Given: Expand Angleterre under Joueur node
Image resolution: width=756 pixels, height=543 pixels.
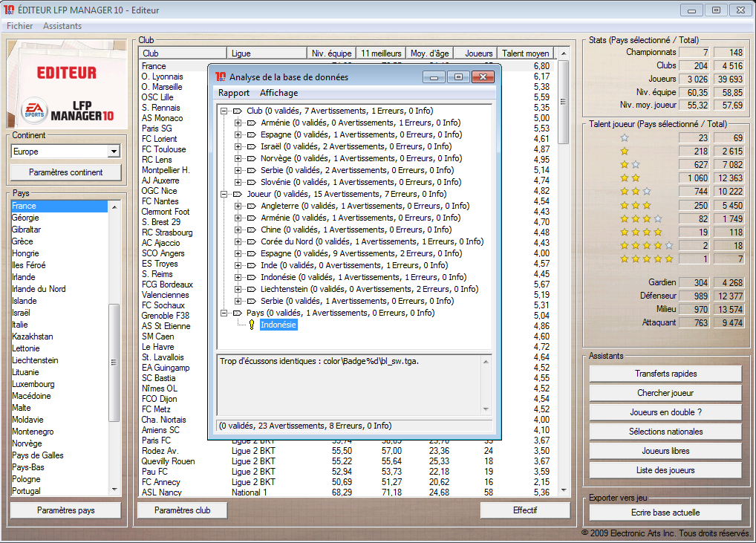Looking at the screenshot, I should coord(238,206).
